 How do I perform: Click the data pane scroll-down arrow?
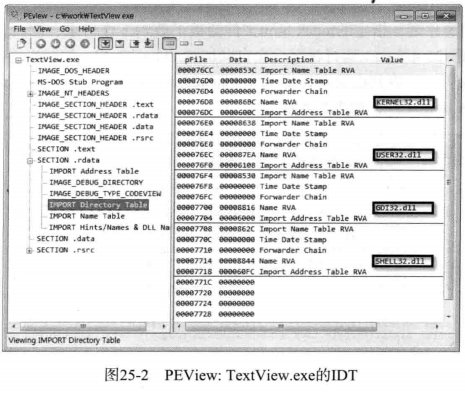tap(449, 317)
